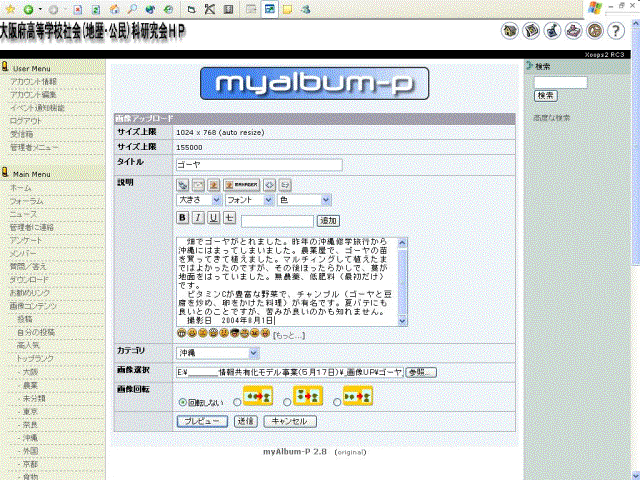Select the first rotation image radio option
The height and width of the screenshot is (480, 640).
click(237, 402)
